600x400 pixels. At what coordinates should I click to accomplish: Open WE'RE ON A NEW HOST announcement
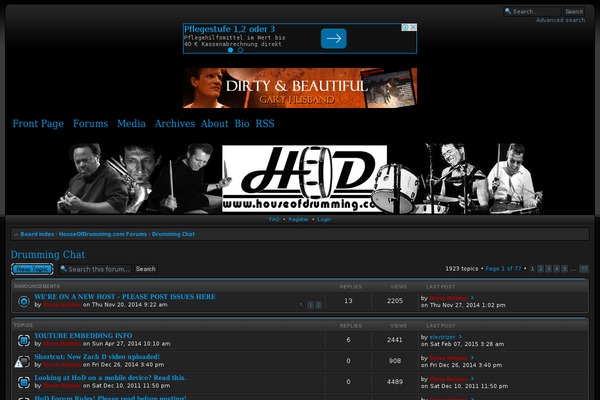click(x=125, y=297)
